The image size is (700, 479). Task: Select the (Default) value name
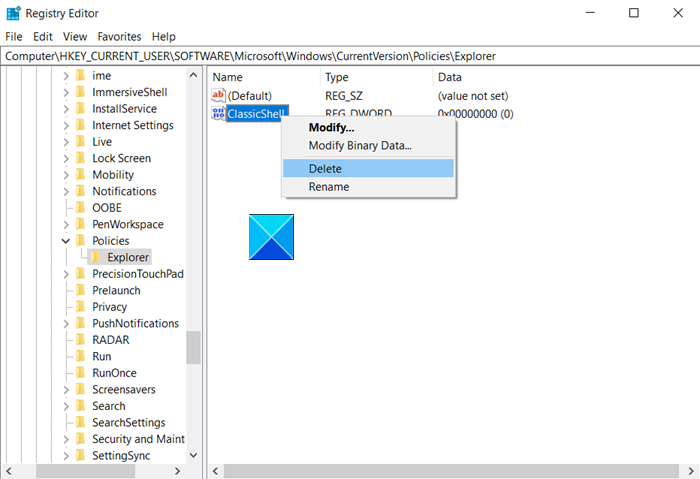tap(250, 96)
